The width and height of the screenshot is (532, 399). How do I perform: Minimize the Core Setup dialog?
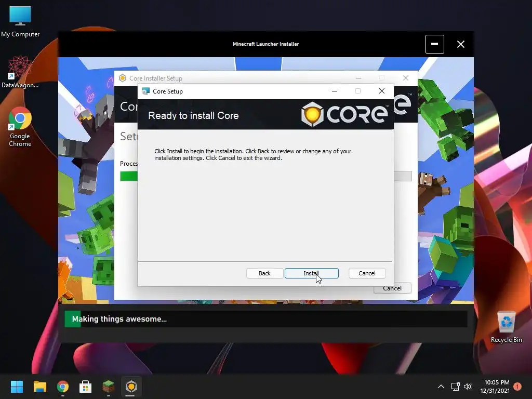tap(335, 91)
